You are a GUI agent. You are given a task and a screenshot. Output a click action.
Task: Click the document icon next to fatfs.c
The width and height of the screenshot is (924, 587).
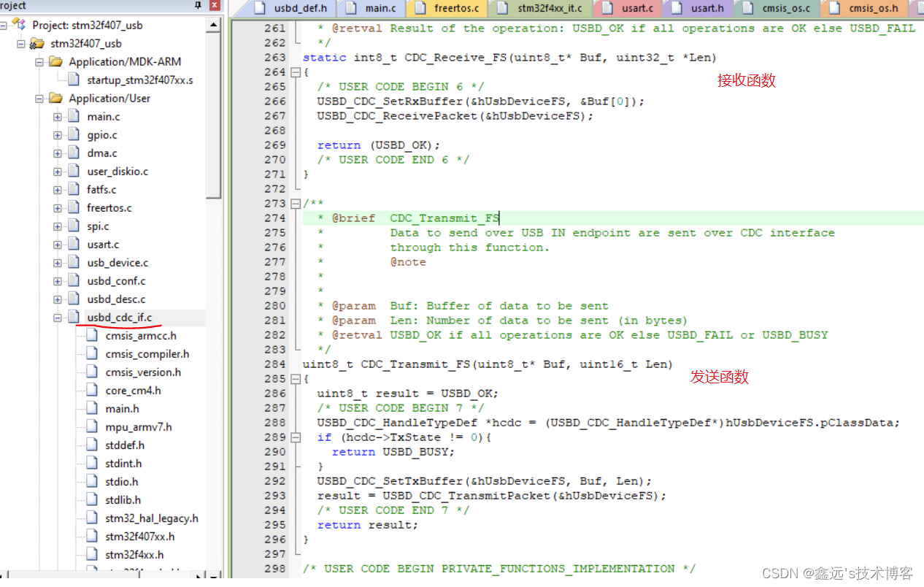[x=74, y=189]
